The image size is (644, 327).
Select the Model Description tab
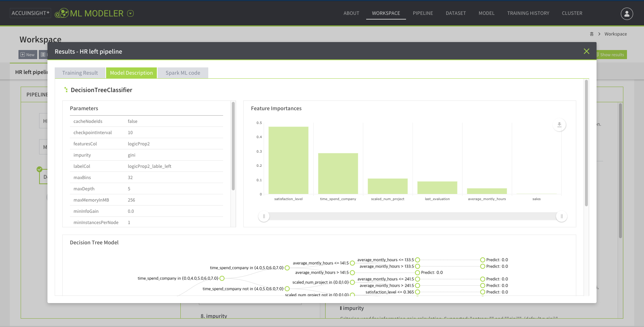click(x=131, y=73)
